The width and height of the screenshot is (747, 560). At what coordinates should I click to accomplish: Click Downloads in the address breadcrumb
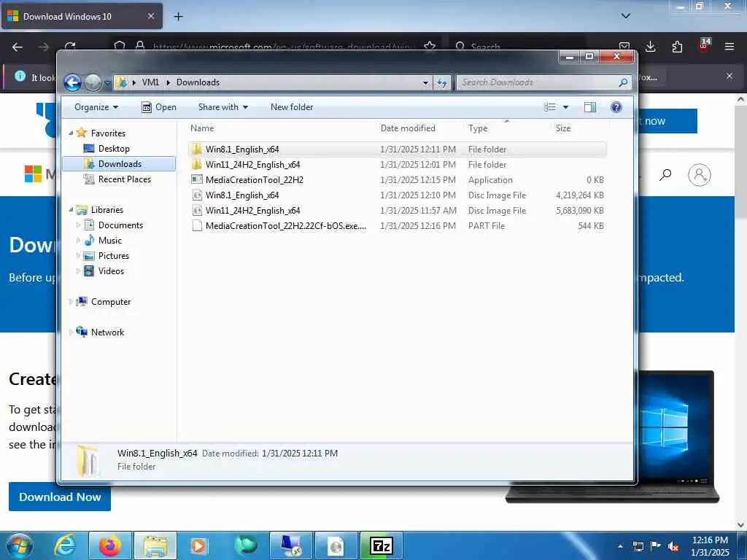(198, 82)
